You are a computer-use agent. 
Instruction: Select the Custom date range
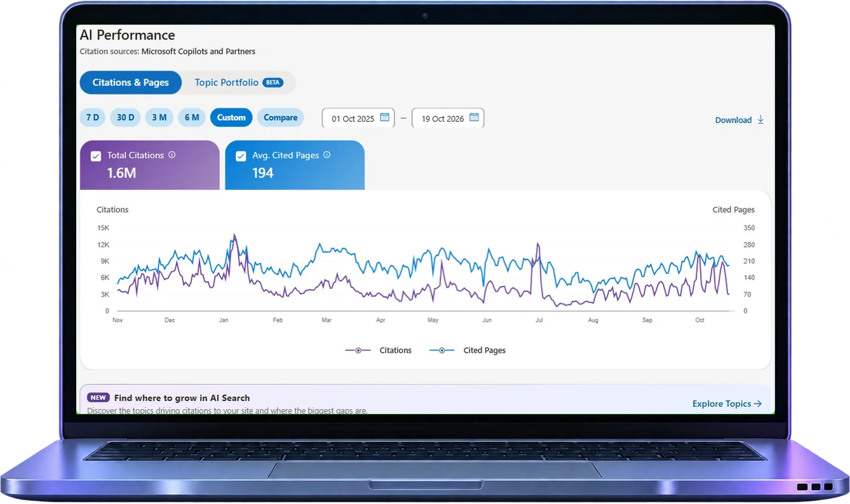[231, 117]
